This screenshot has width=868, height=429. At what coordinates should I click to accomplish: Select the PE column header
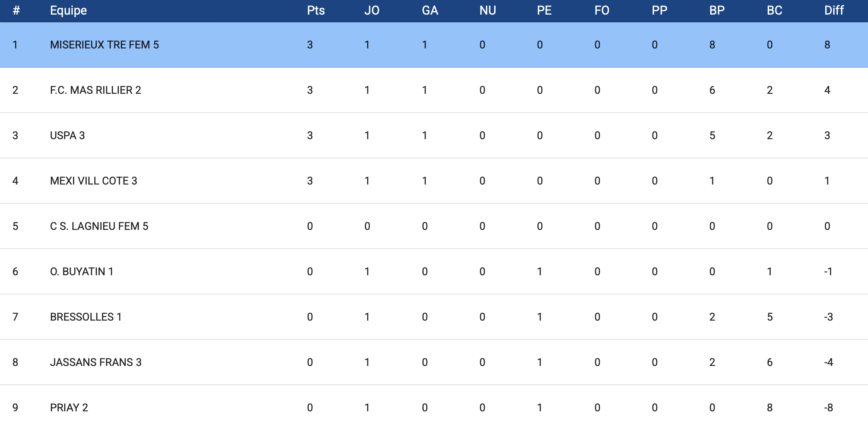click(x=544, y=10)
